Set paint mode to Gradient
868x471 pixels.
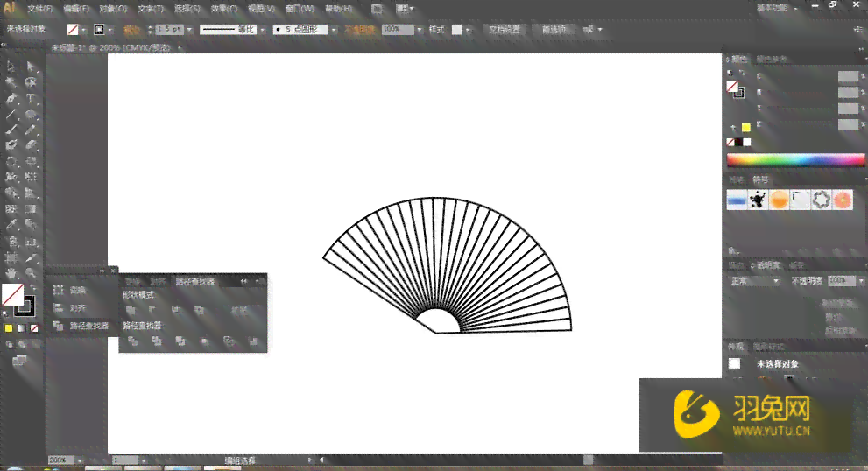(22, 328)
